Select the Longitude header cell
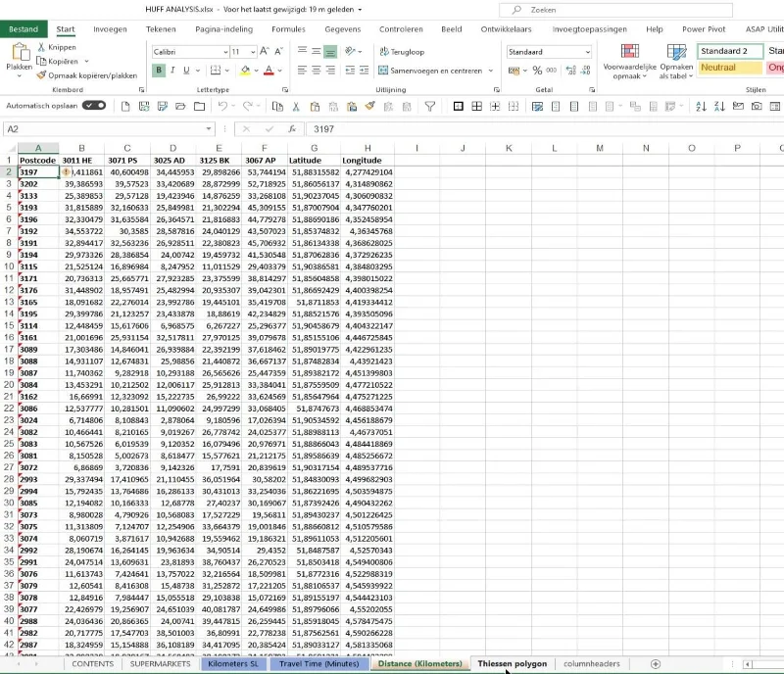Screen dimensions: 784x674 [x=367, y=161]
